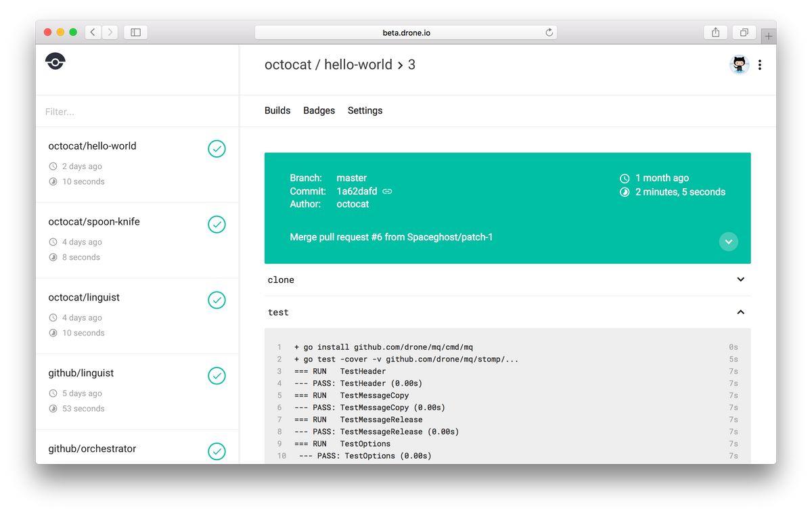Switch to the Settings tab
812x515 pixels.
coord(365,110)
